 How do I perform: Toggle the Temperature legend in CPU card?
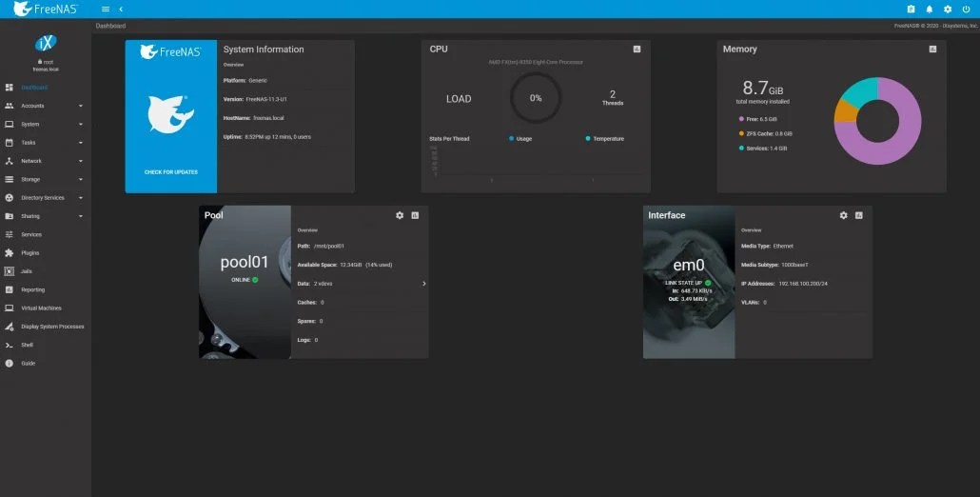604,139
